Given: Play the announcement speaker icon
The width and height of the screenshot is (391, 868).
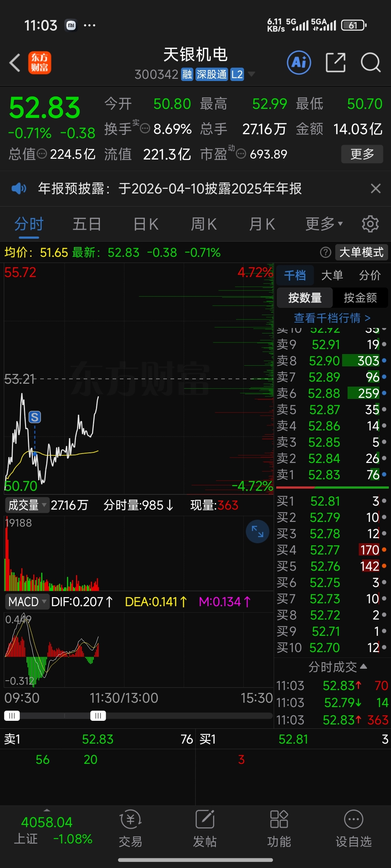Looking at the screenshot, I should tap(19, 188).
